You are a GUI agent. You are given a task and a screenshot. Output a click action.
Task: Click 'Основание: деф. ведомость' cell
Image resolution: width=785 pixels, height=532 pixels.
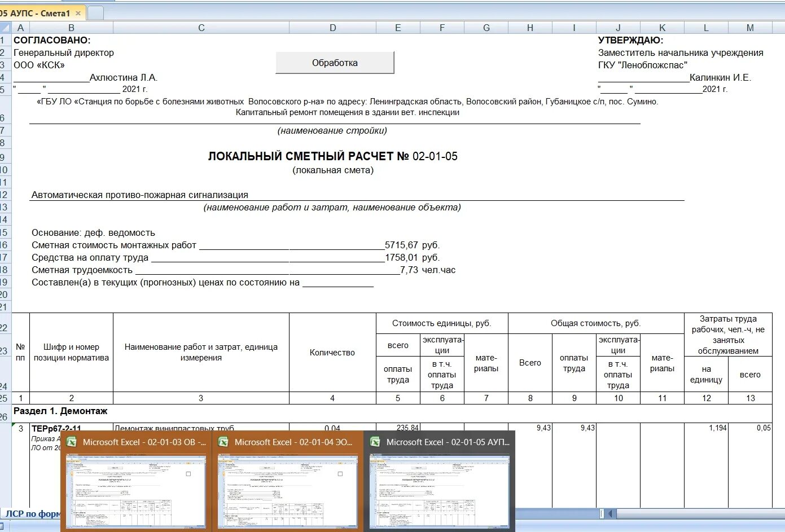click(x=93, y=232)
